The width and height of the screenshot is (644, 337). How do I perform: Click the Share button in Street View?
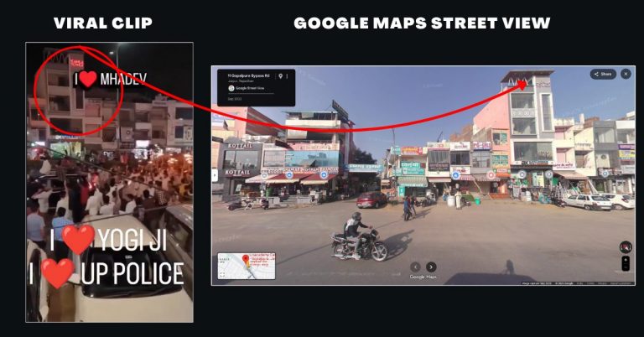602,74
